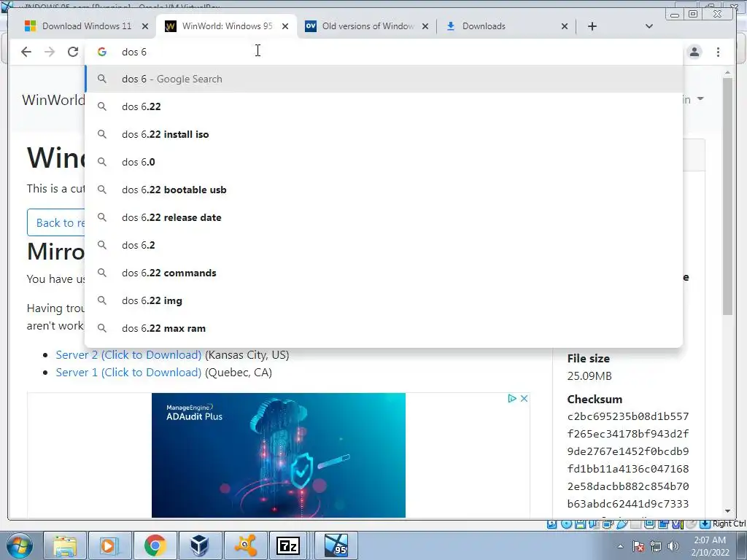The height and width of the screenshot is (560, 747).
Task: Pick the 'dos 6.22 img' suggestion
Action: tap(384, 300)
